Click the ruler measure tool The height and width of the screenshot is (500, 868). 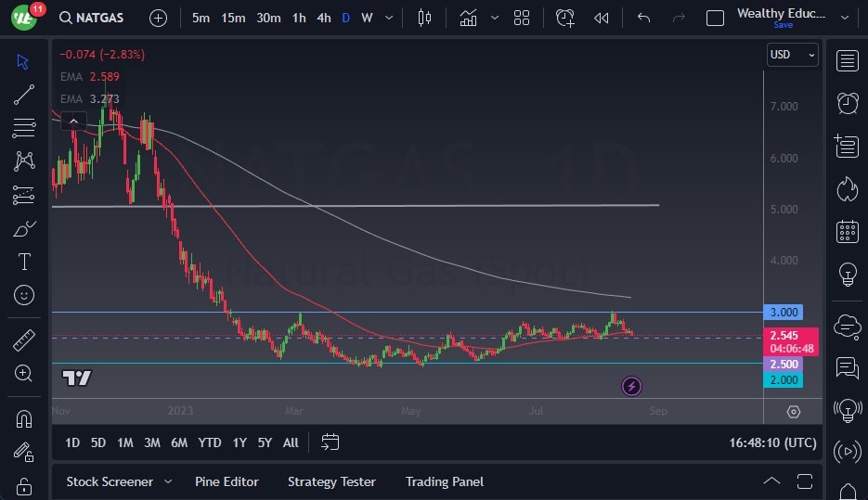pos(24,340)
